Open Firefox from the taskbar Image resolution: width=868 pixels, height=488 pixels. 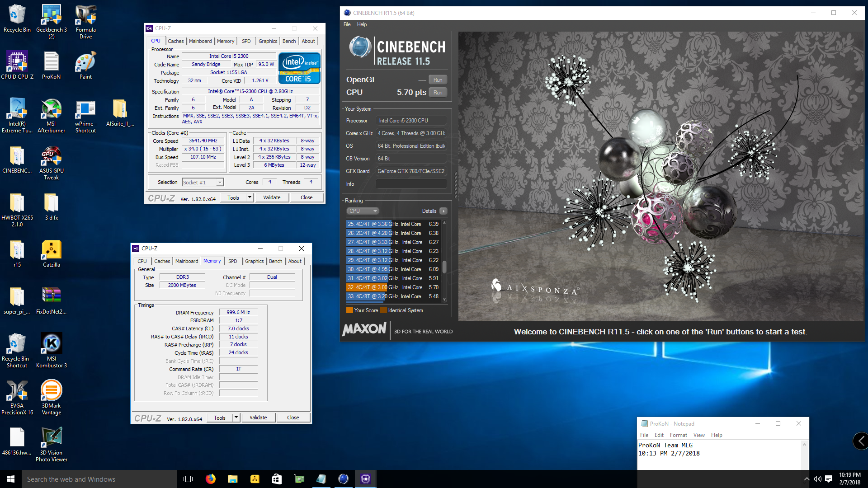(x=210, y=479)
